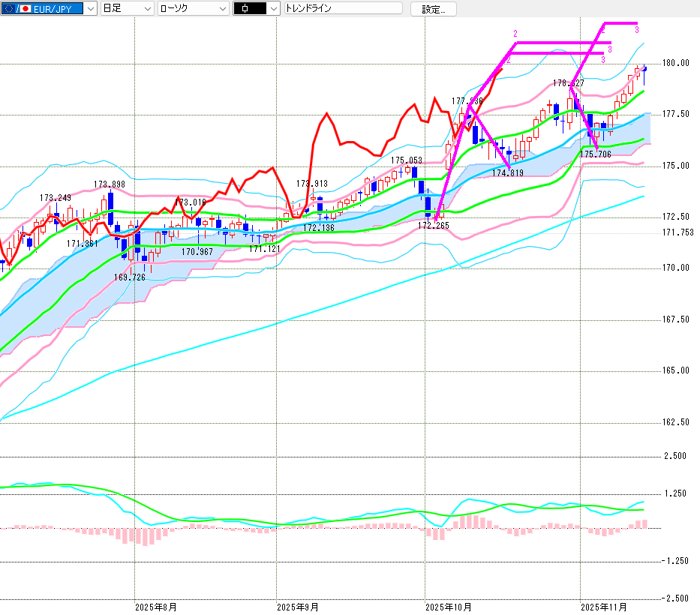Click the Japan flag icon beside EUR/JPY

point(24,9)
